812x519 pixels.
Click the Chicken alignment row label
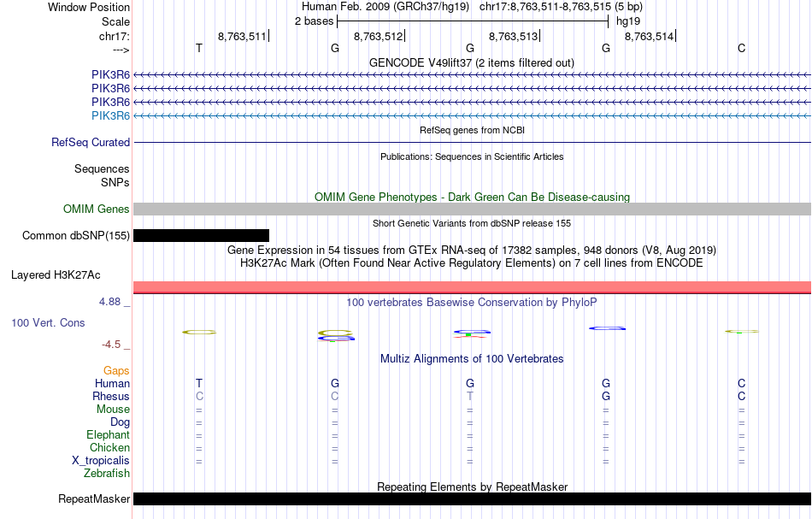[109, 447]
